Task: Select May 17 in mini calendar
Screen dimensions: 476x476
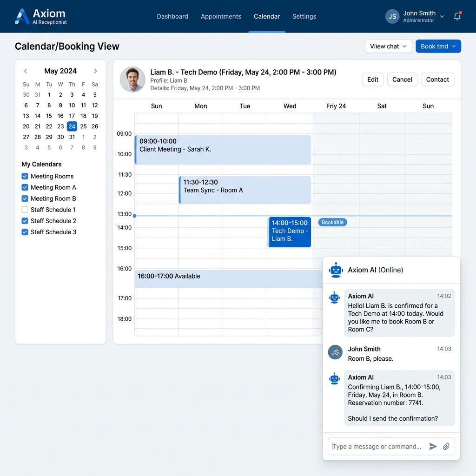Action: (x=72, y=116)
